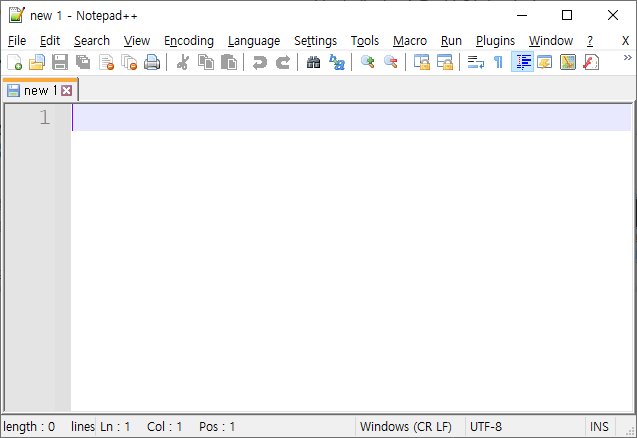
Task: Open the File menu
Action: click(x=17, y=41)
